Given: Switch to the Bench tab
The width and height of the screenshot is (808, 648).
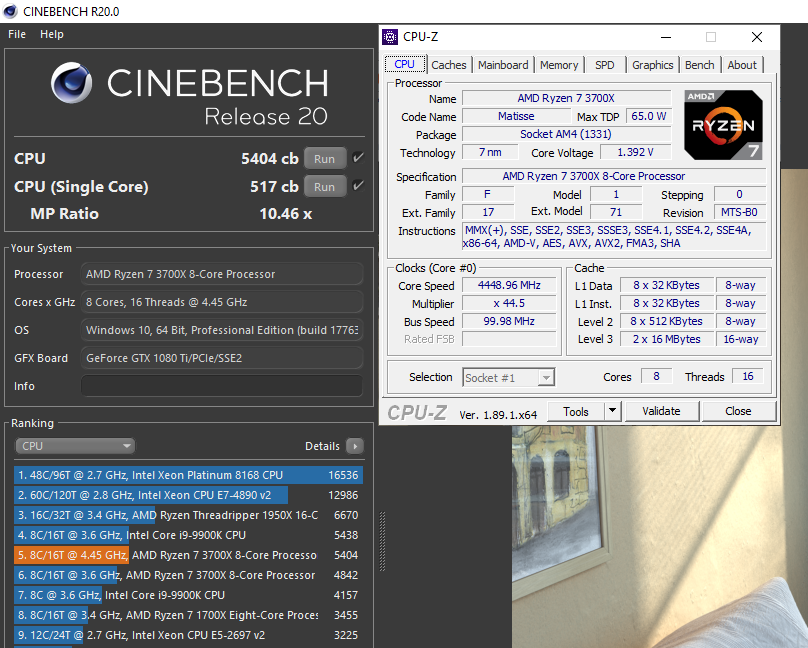Looking at the screenshot, I should 699,65.
